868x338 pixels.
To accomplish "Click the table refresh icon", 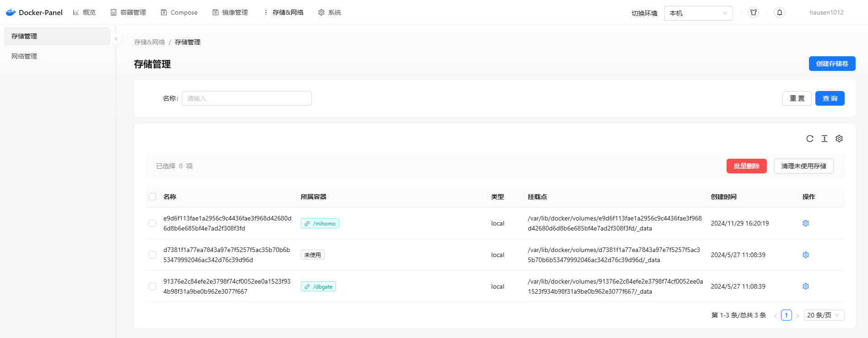I will click(x=810, y=139).
